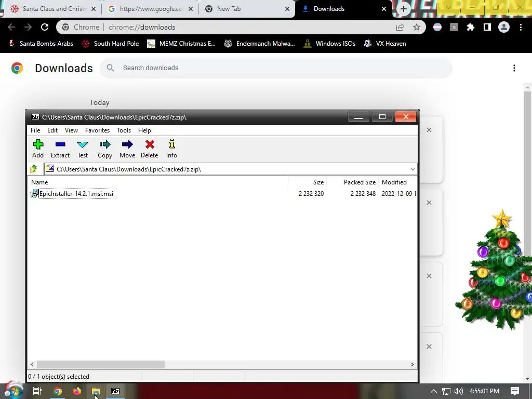Open the Help menu in 7-Zip
This screenshot has height=399, width=532.
click(144, 130)
